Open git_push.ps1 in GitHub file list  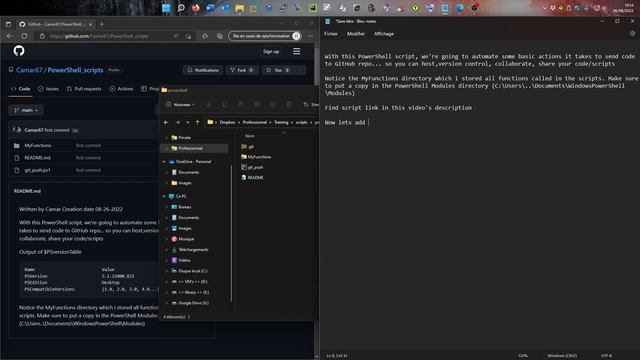(x=37, y=170)
